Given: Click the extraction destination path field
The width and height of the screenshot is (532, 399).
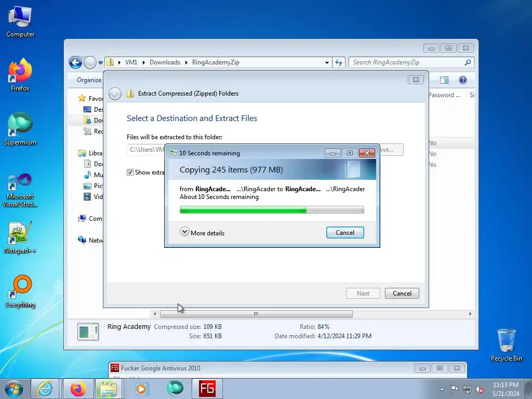Looking at the screenshot, I should click(146, 150).
